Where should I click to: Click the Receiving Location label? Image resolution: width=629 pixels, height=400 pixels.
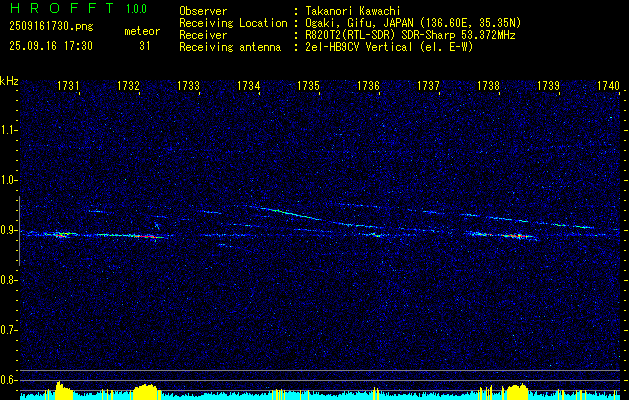[x=233, y=23]
